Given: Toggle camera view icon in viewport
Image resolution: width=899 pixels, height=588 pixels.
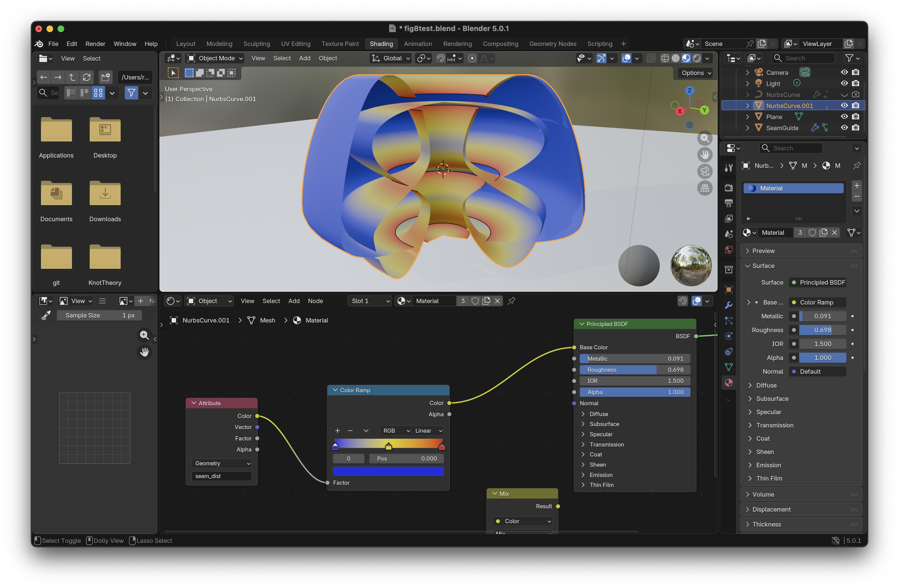Looking at the screenshot, I should 704,172.
